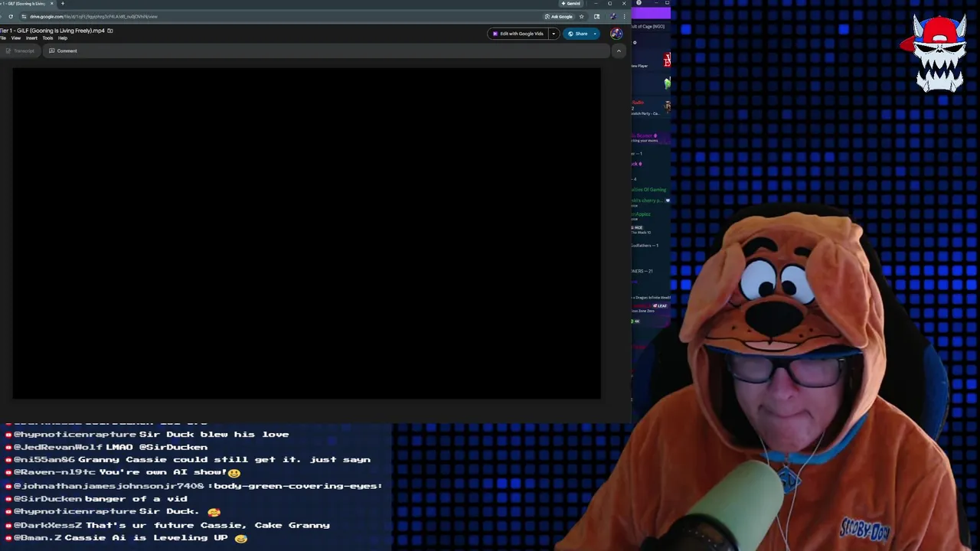Open the Google account avatar in Drive
The image size is (980, 551).
click(616, 34)
